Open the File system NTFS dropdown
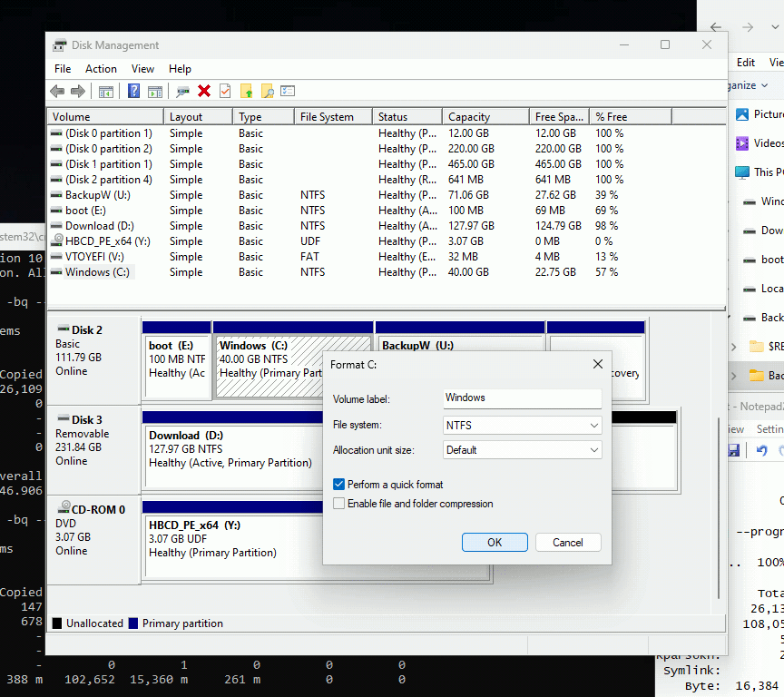This screenshot has height=697, width=784. [522, 425]
